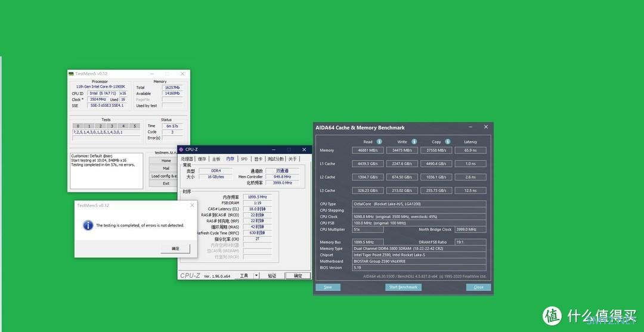Click the Exit button in TestMem5

pos(166,184)
